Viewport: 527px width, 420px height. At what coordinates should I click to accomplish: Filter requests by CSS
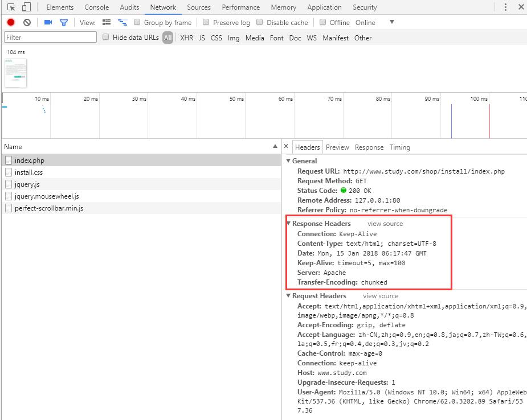(x=216, y=38)
